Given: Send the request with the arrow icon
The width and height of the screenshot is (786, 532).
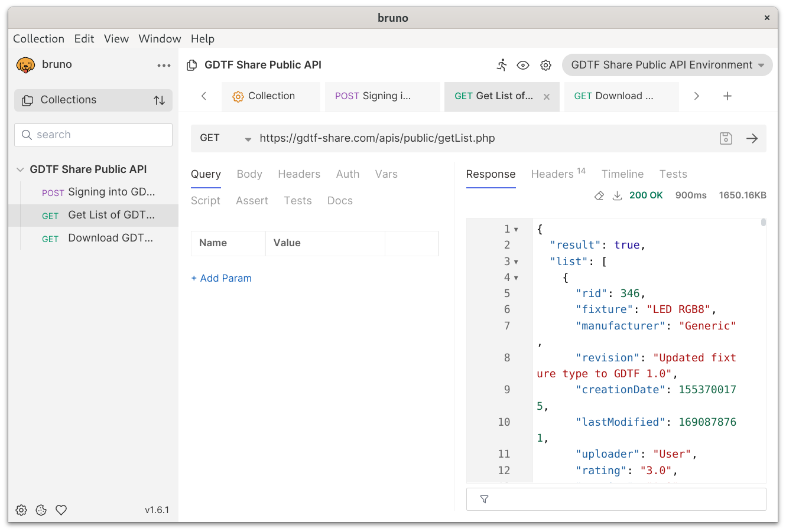Looking at the screenshot, I should [752, 138].
